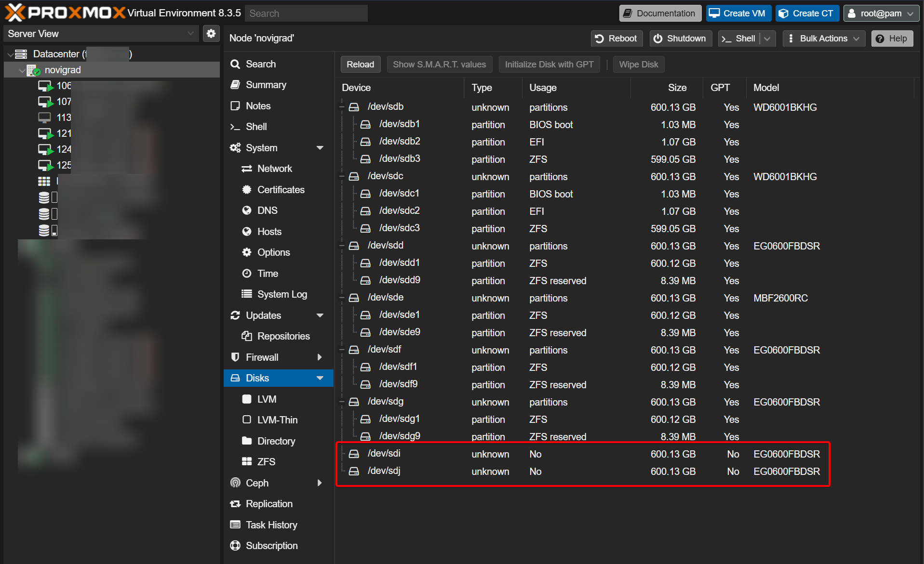This screenshot has height=564, width=924.
Task: Click the Notes page icon
Action: (235, 106)
